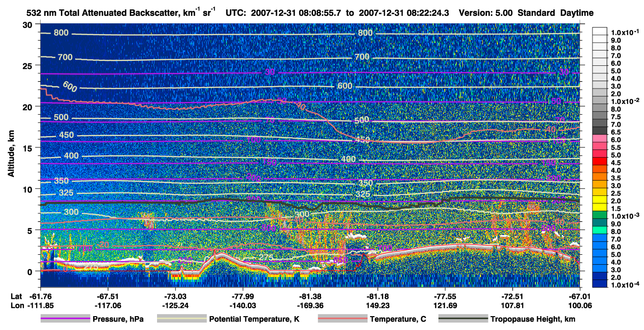Click latitude value -77.55
The height and width of the screenshot is (330, 644).
click(445, 296)
